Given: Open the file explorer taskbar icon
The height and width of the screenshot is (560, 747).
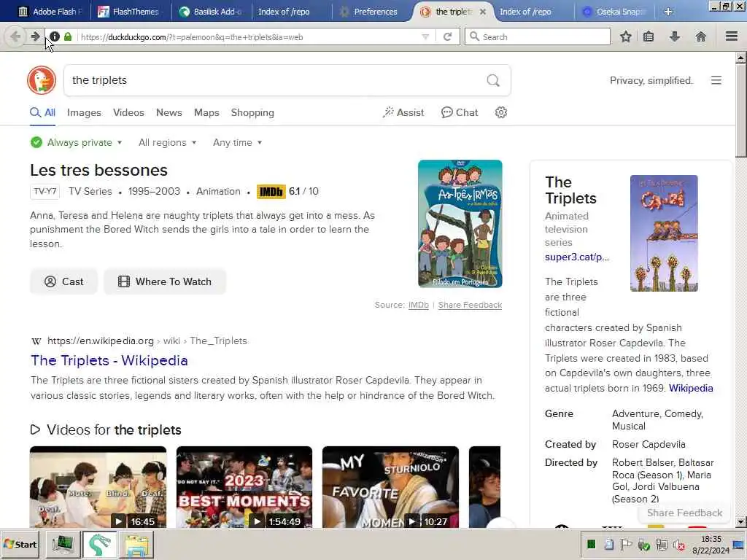Looking at the screenshot, I should (x=136, y=544).
